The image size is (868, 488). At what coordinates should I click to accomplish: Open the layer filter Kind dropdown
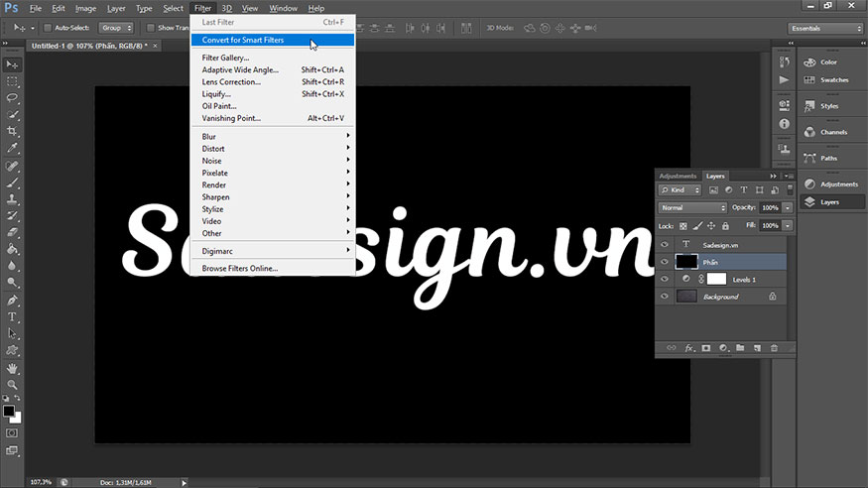coord(680,189)
